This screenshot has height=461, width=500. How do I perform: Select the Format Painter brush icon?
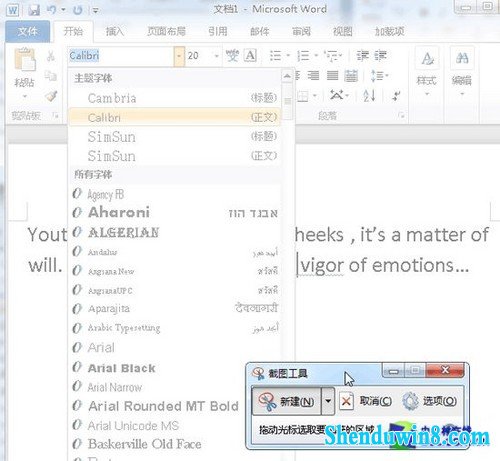click(51, 96)
